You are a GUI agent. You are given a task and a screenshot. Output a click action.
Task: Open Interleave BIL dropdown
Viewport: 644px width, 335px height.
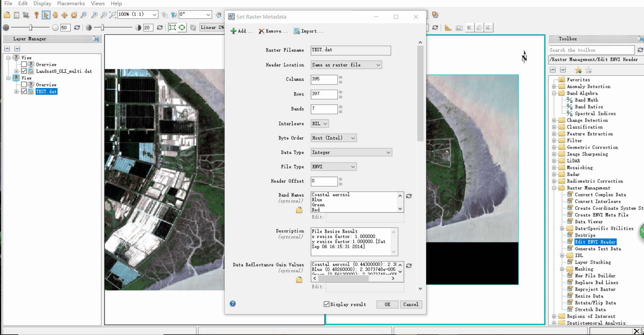pos(320,124)
